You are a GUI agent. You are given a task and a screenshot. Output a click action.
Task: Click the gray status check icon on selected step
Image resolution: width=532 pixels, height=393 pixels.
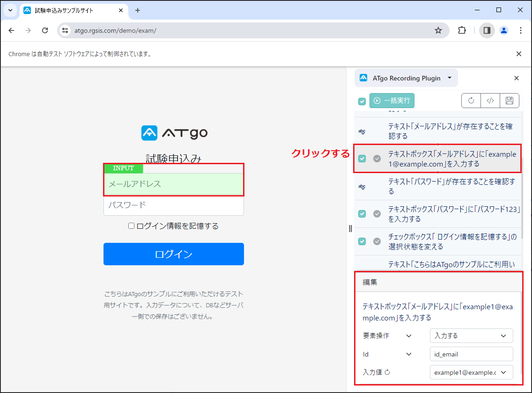click(x=377, y=159)
